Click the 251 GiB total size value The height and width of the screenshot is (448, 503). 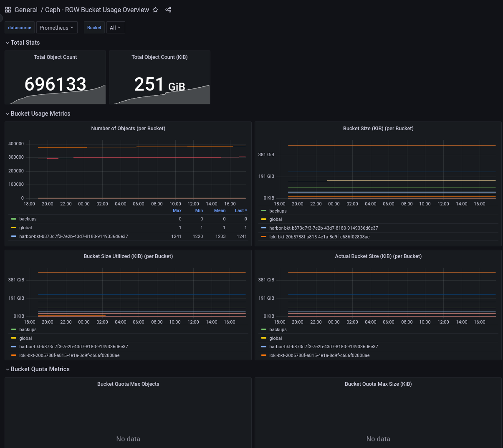pyautogui.click(x=159, y=84)
